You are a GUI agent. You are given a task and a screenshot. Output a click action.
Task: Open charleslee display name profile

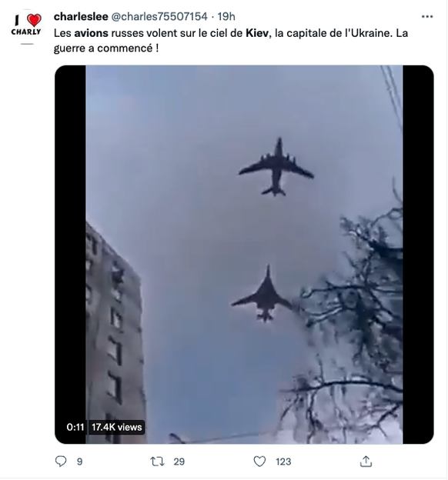(x=81, y=16)
